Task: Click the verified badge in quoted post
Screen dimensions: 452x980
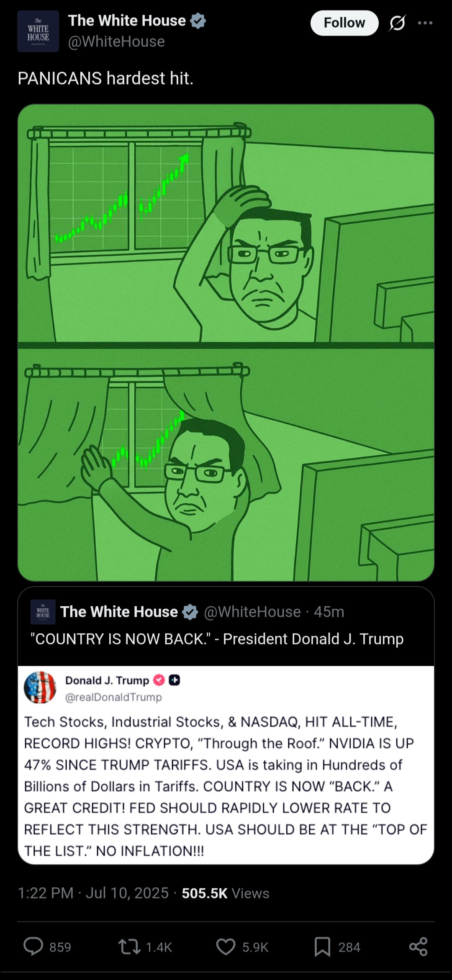Action: [190, 612]
